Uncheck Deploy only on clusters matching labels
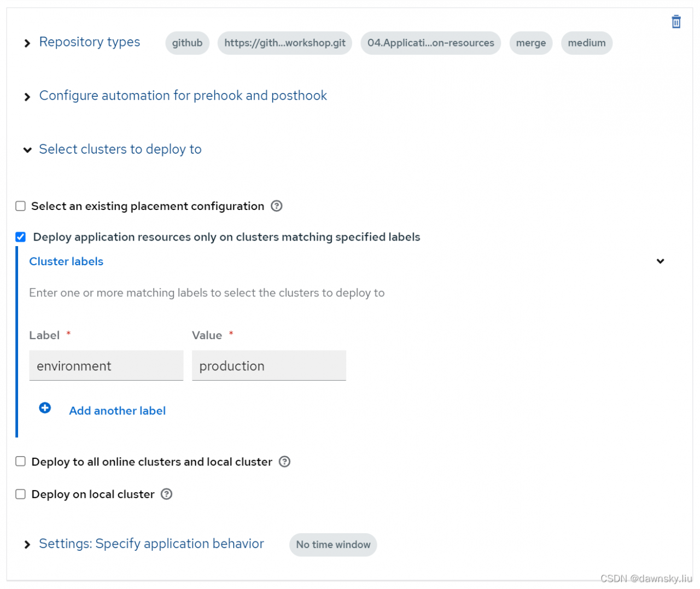Screen dimensions: 700x589 coord(21,237)
